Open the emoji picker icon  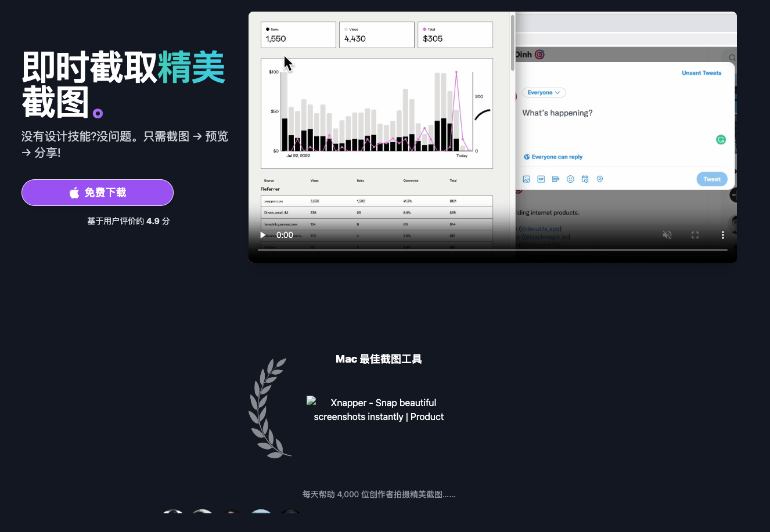coord(570,179)
